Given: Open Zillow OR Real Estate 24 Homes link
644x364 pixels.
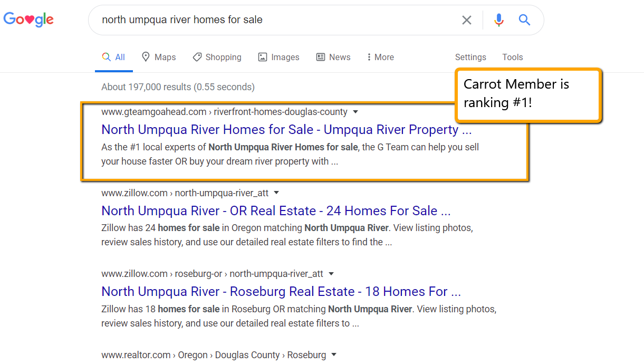Looking at the screenshot, I should (x=276, y=211).
